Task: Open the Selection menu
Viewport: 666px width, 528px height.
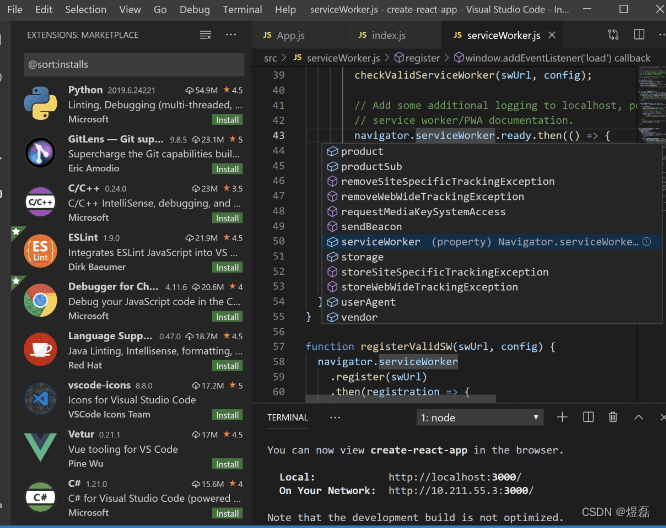Action: pos(85,9)
